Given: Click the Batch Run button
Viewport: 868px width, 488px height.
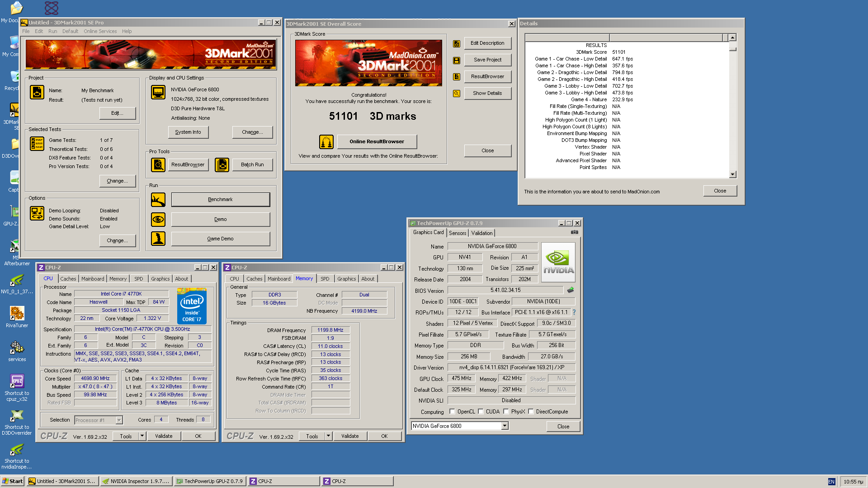Looking at the screenshot, I should [252, 165].
